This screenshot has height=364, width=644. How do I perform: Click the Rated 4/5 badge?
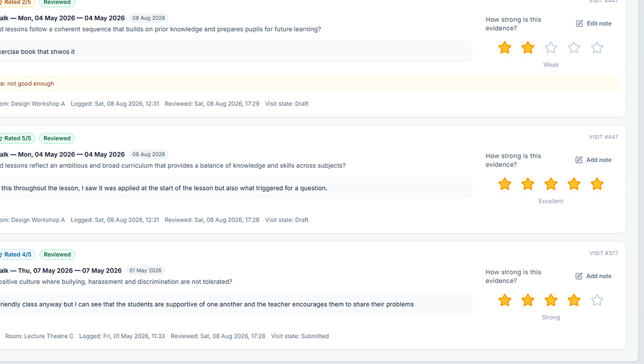point(16,255)
